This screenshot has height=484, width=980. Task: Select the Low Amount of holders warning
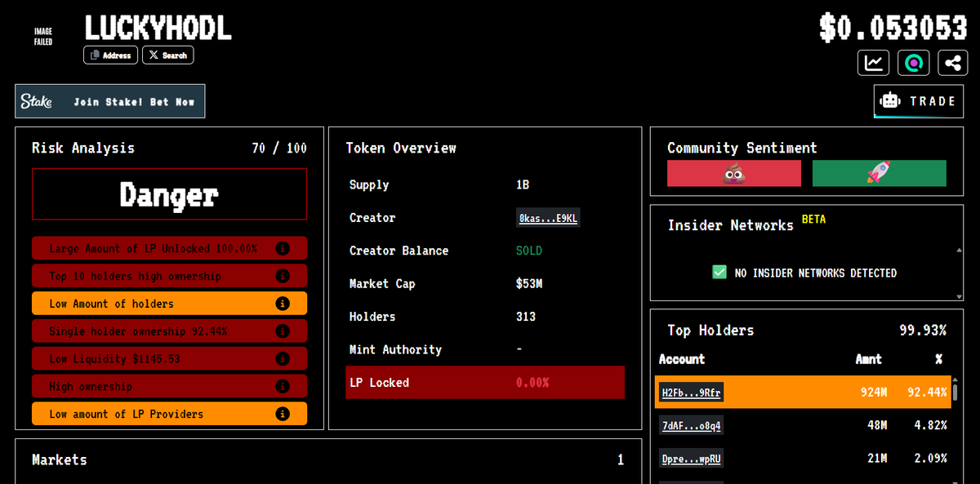[x=170, y=304]
